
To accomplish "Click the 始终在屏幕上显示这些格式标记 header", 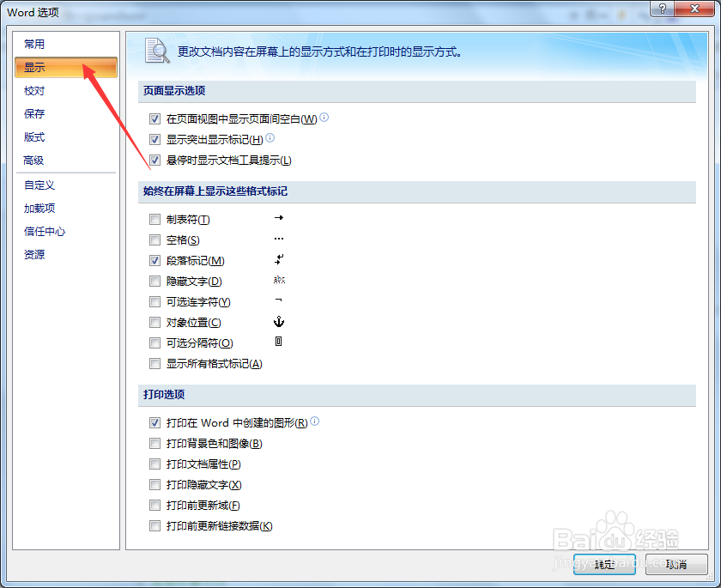I will click(x=416, y=191).
